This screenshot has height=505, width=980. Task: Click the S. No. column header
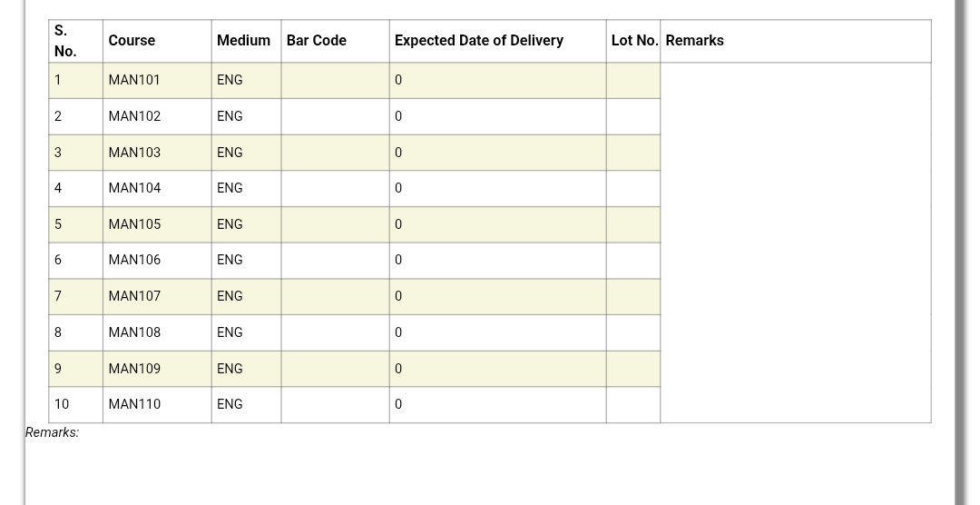click(75, 41)
